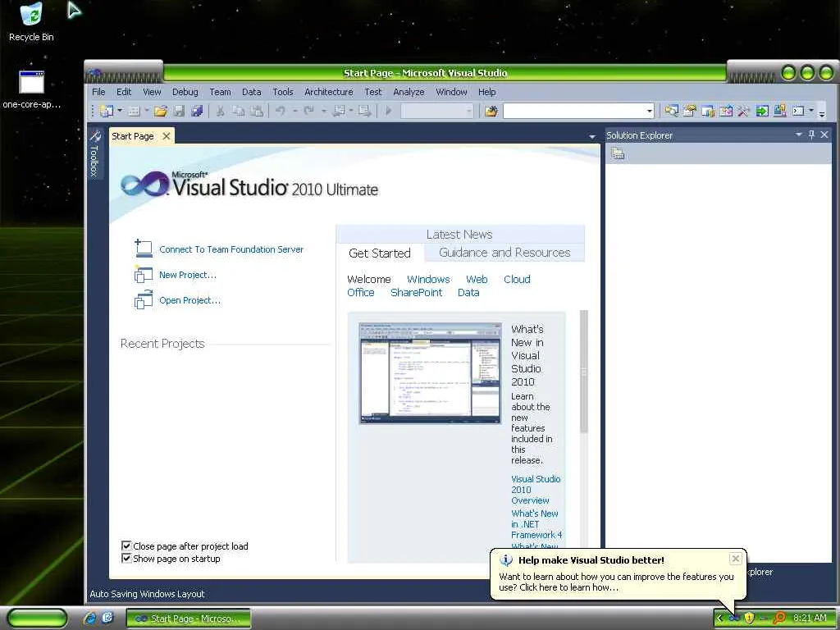Click the Redo arrow icon

click(308, 111)
